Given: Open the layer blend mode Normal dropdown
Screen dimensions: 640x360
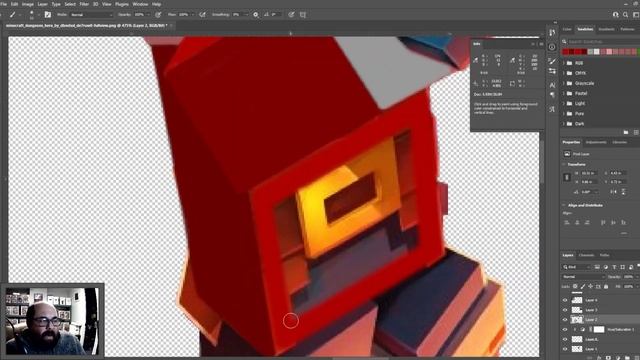Looking at the screenshot, I should click(x=583, y=277).
